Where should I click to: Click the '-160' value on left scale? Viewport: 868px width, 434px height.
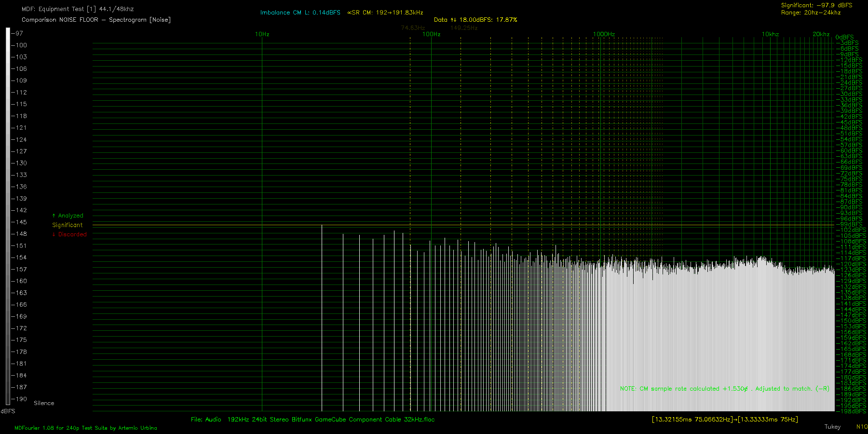click(x=19, y=281)
